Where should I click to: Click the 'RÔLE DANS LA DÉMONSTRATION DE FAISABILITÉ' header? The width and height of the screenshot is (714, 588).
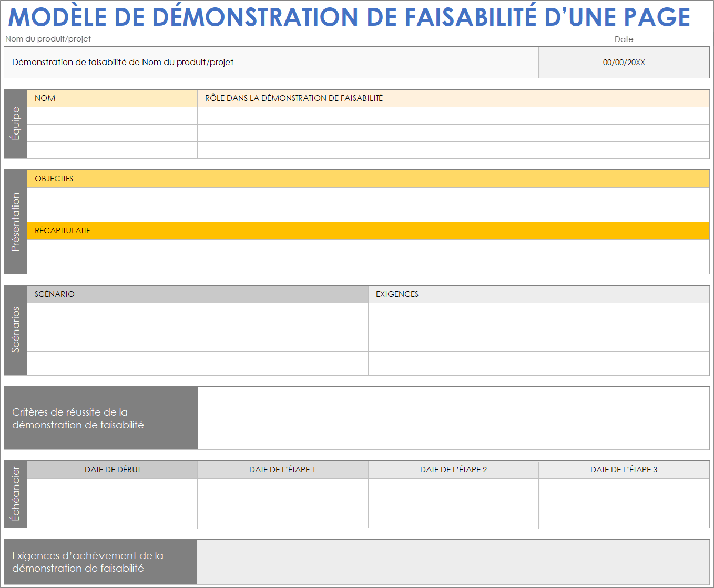point(453,98)
